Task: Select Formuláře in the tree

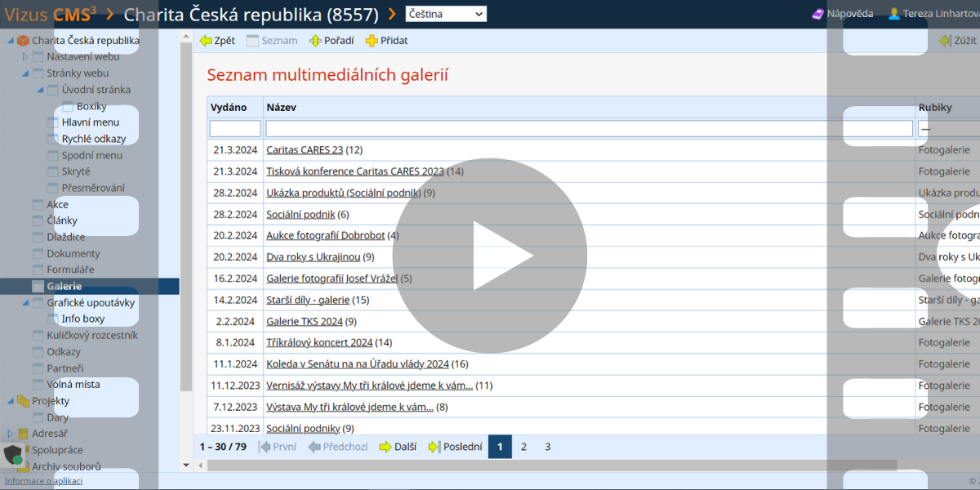Action: click(x=70, y=270)
